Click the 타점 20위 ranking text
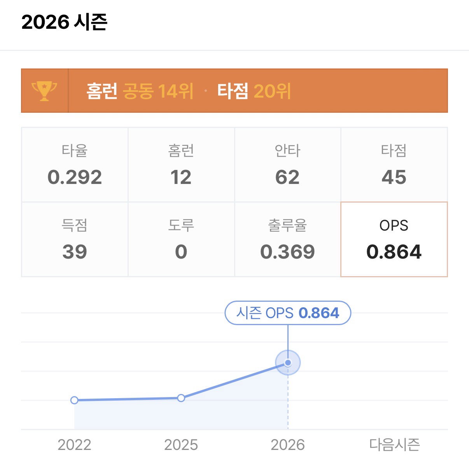The height and width of the screenshot is (476, 469). pos(254,91)
